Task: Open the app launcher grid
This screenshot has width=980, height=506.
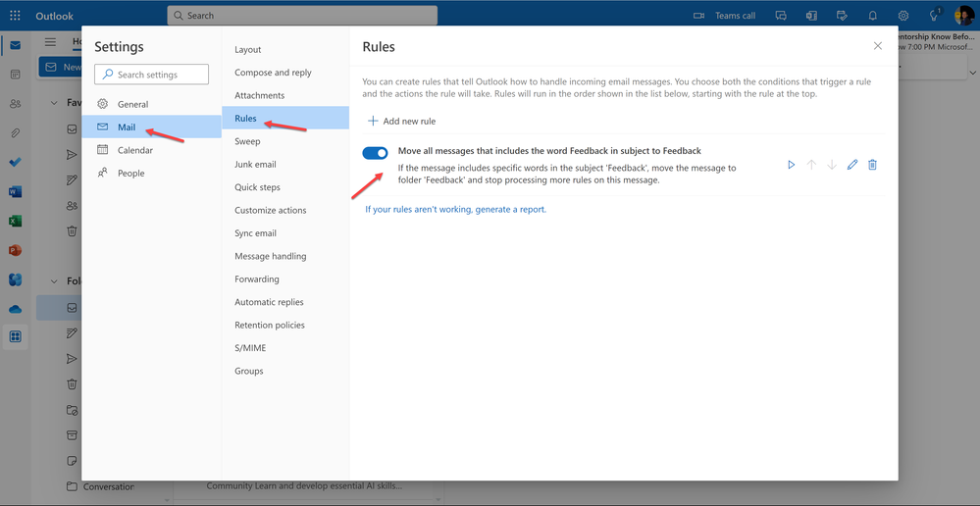Action: (x=15, y=16)
